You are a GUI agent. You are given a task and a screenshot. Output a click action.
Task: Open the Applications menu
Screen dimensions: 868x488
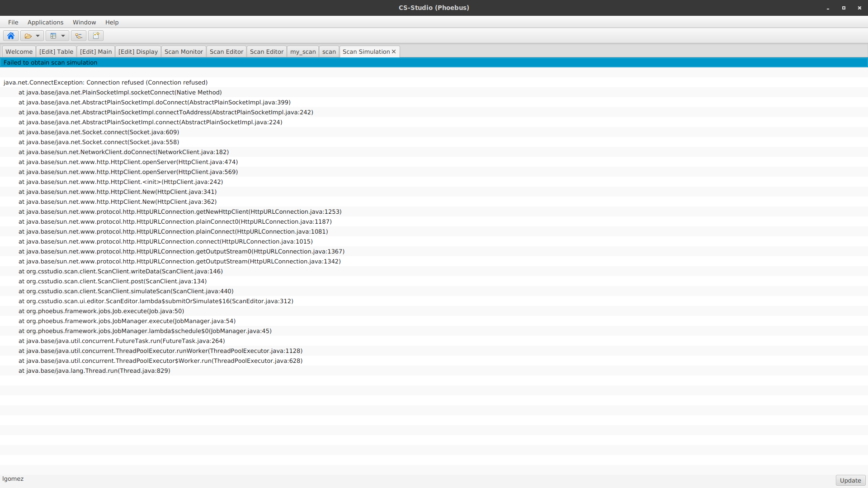pyautogui.click(x=45, y=22)
